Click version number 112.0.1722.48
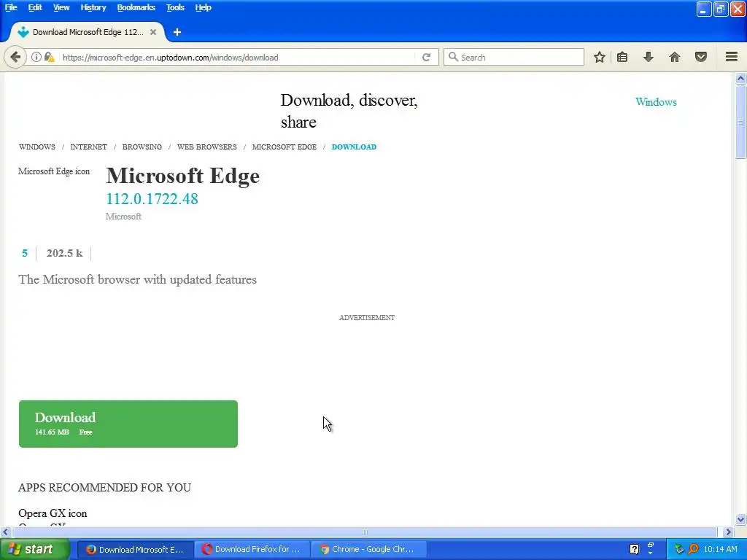 tap(152, 198)
